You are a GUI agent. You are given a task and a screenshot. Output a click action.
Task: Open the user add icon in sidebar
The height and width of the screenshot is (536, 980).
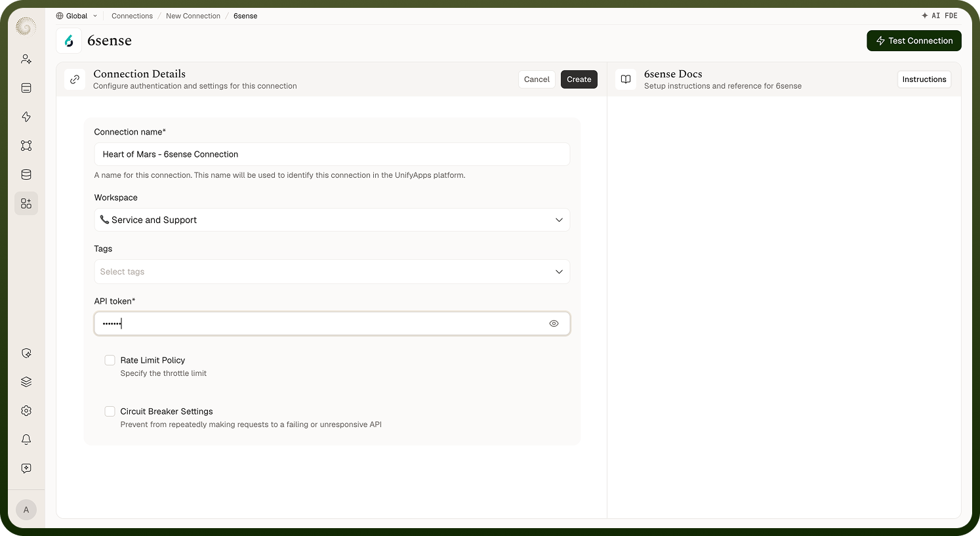26,59
